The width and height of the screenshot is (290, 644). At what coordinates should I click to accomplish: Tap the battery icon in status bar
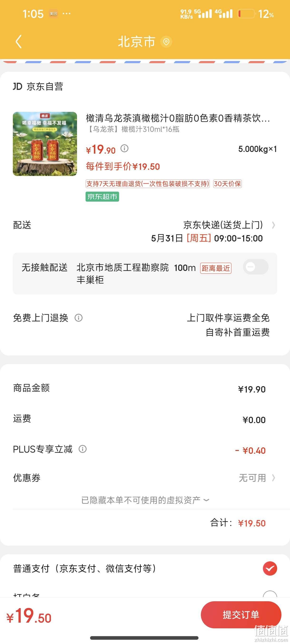pos(246,14)
